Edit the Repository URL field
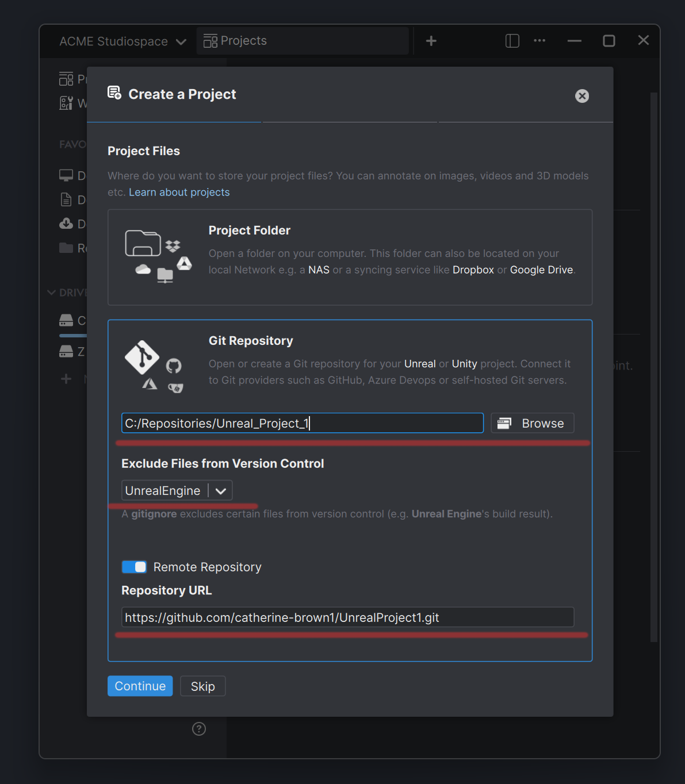This screenshot has height=784, width=685. tap(347, 617)
